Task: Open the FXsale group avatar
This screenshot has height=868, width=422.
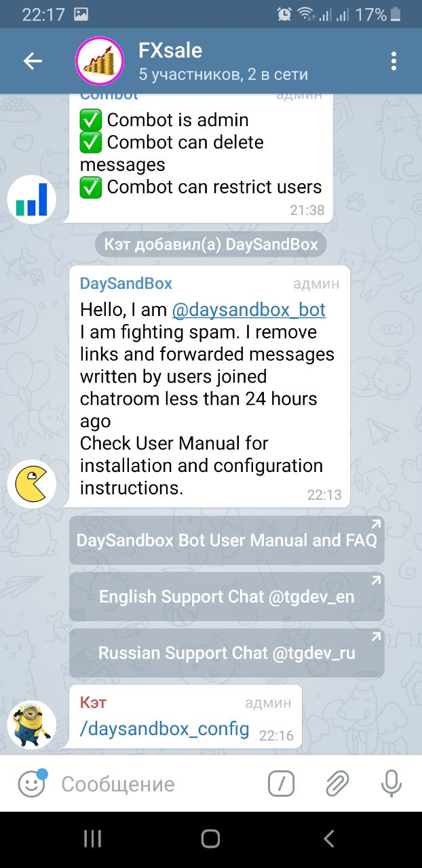Action: pos(99,61)
